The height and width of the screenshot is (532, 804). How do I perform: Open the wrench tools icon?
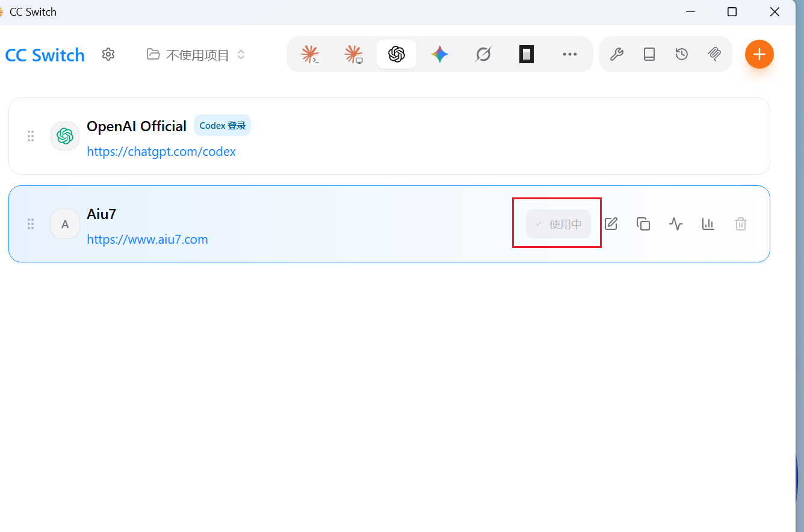point(617,55)
